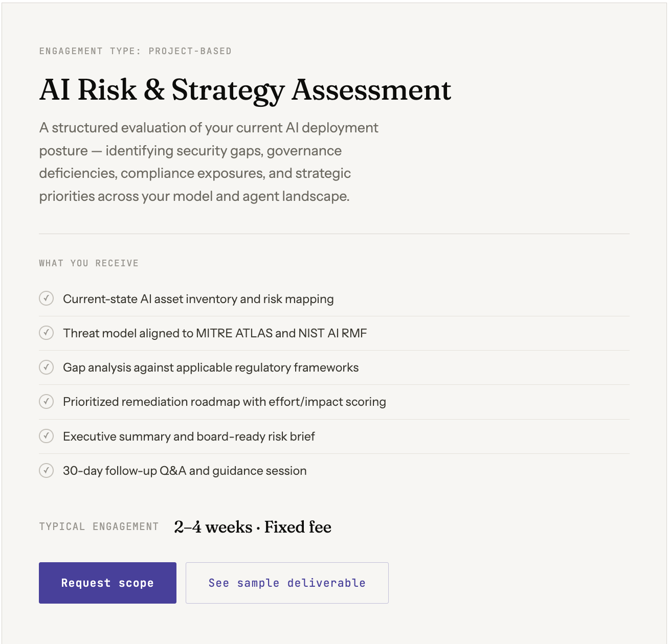668x644 pixels.
Task: Click the check icon for Prioritized remediation roadmap
Action: click(x=47, y=401)
